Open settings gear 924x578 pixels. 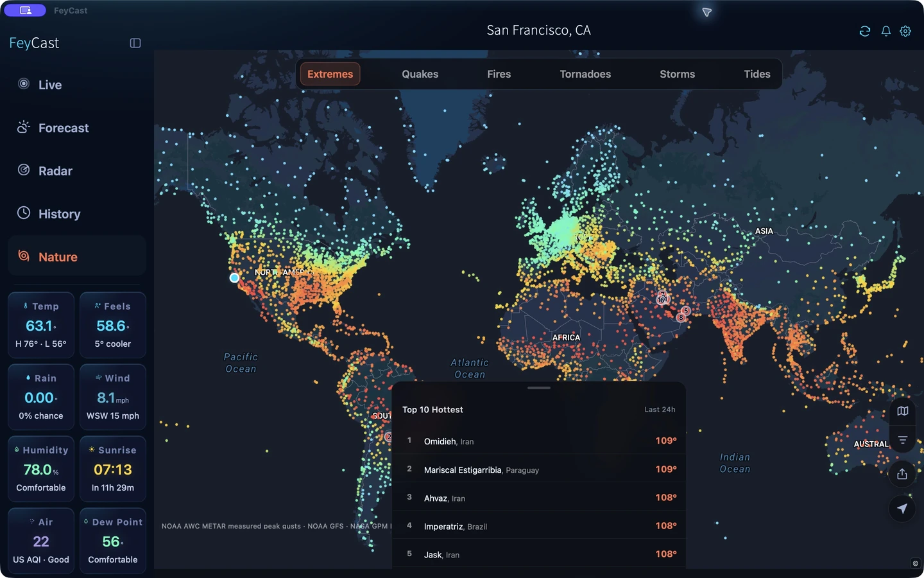905,31
